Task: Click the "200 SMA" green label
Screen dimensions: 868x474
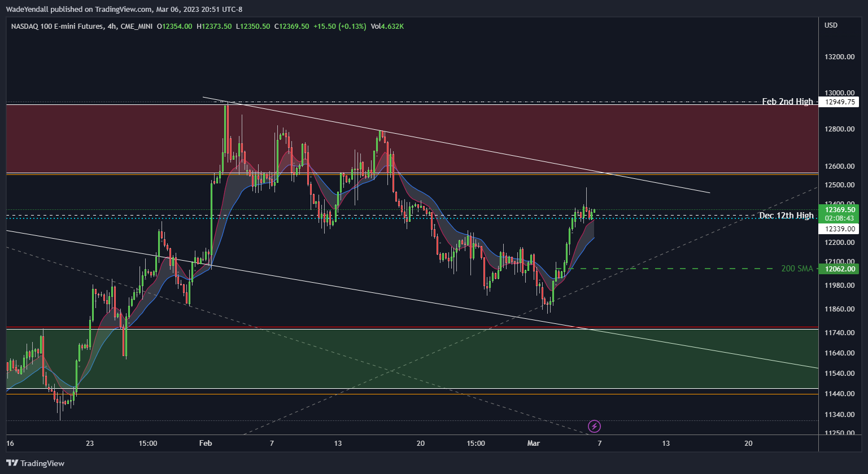Action: click(x=797, y=269)
